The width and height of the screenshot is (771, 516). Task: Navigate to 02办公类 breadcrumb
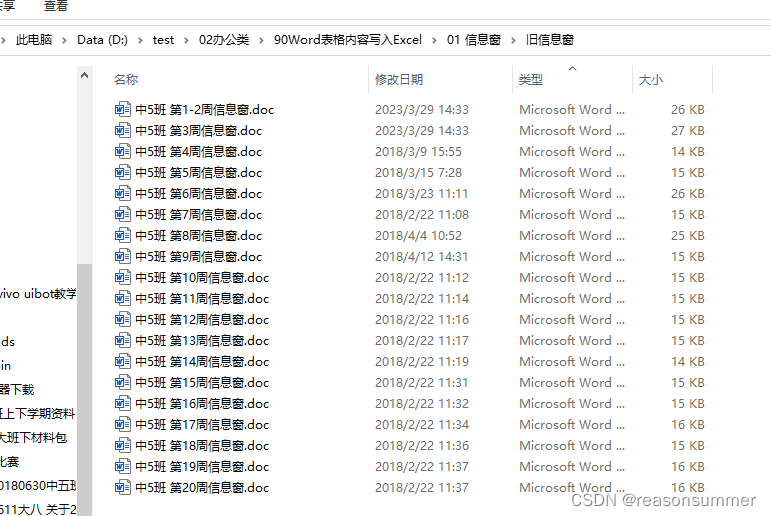tap(224, 40)
